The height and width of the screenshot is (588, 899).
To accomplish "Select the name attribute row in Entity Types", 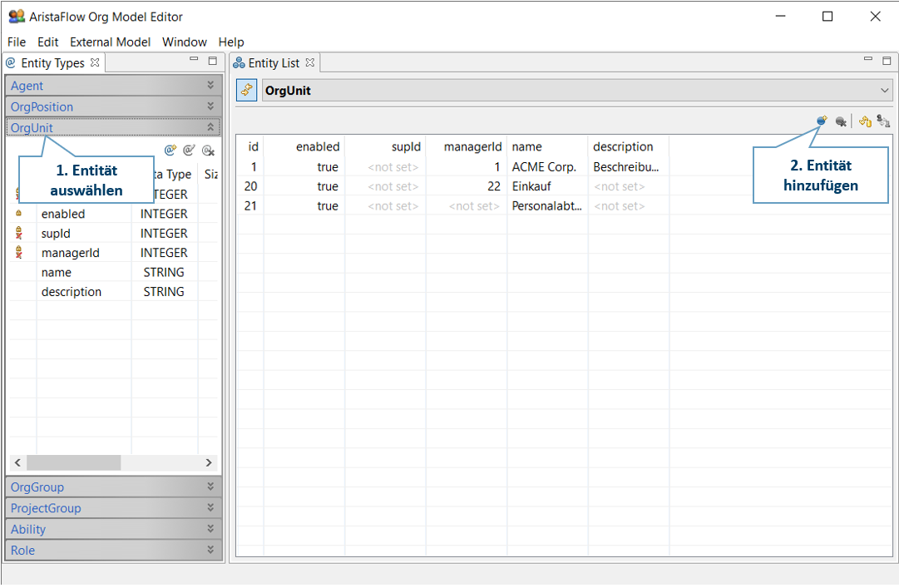I will (x=114, y=272).
